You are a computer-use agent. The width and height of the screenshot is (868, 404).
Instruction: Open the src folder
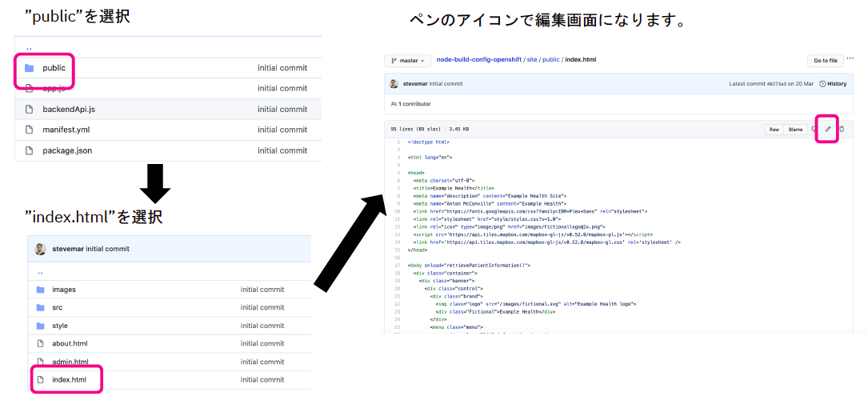click(57, 307)
